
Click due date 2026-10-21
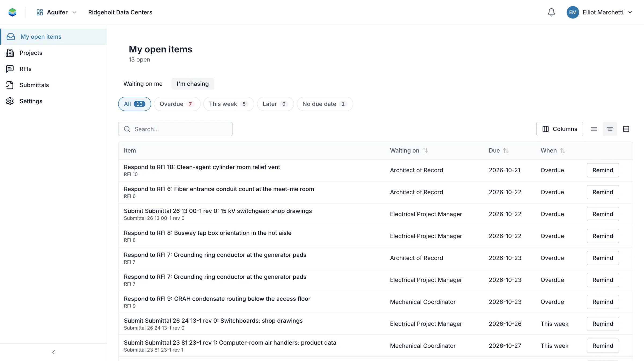504,170
